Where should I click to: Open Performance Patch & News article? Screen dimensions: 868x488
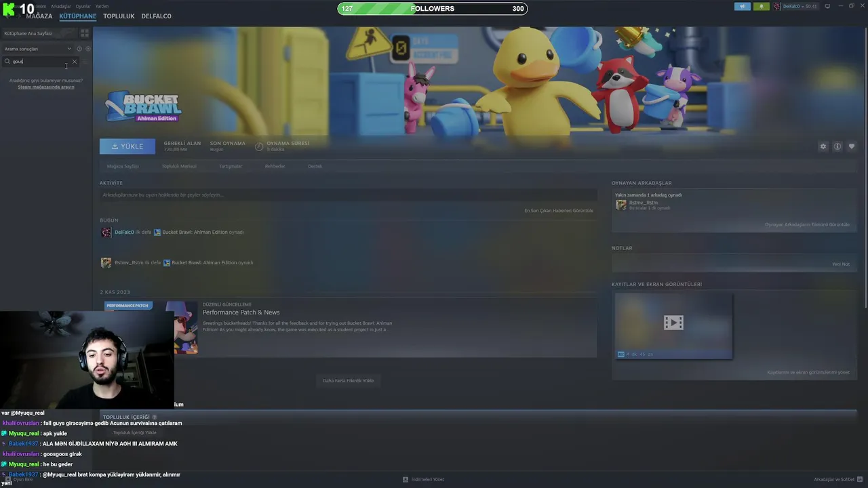(x=241, y=312)
